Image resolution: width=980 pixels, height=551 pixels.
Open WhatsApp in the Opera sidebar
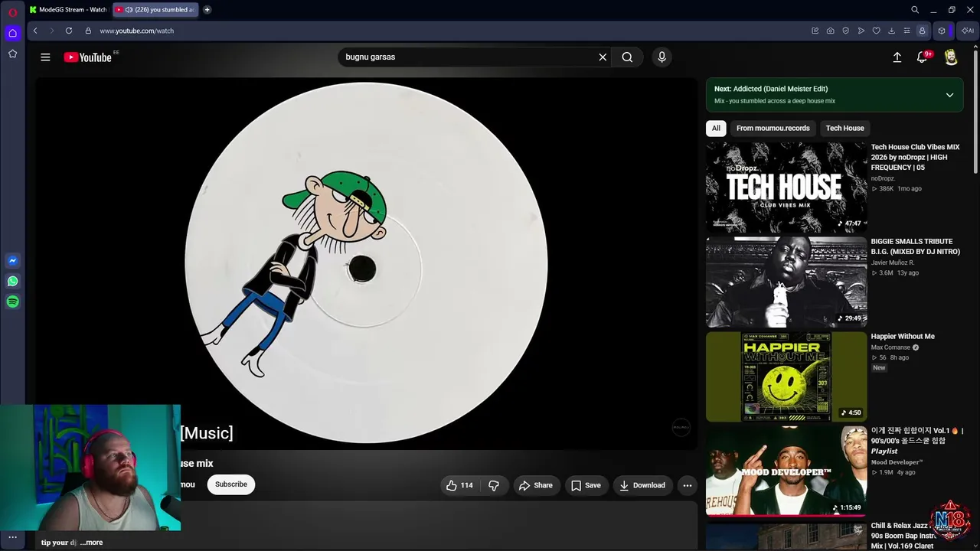coord(12,281)
